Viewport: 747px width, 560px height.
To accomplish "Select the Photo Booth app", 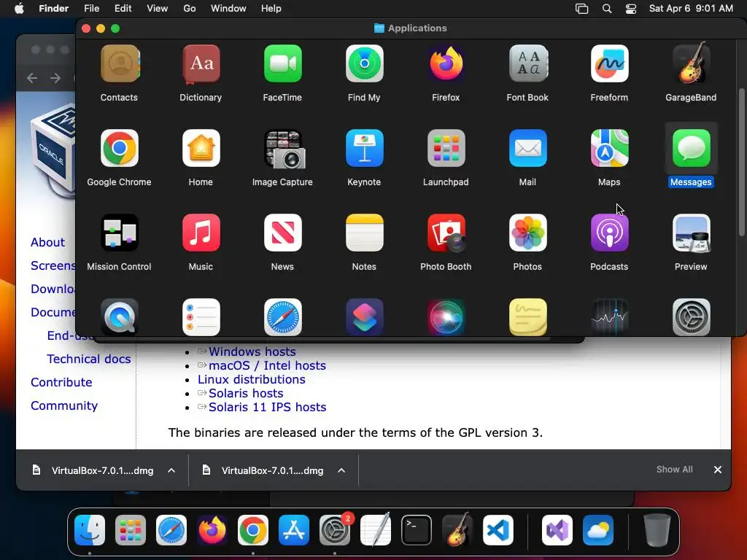I will pos(446,233).
